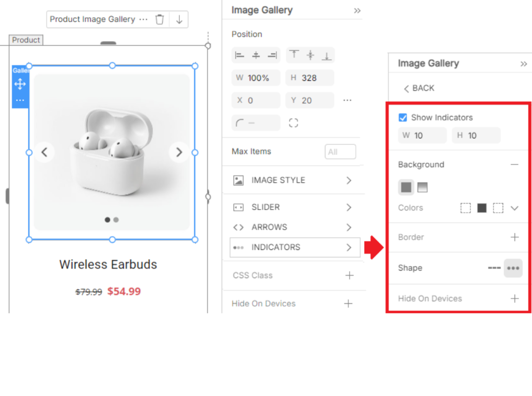Viewport: 532px width, 396px height.
Task: Select solid fill background type
Action: [406, 188]
